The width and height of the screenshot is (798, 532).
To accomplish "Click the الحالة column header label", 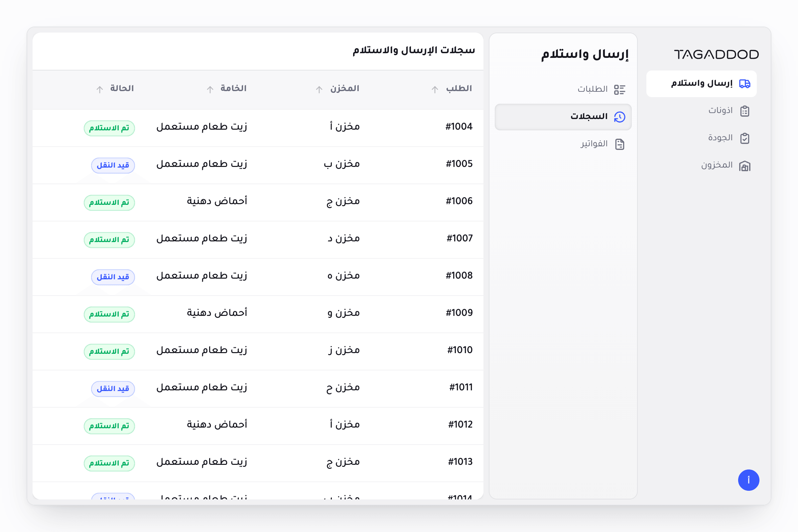I will click(x=122, y=88).
